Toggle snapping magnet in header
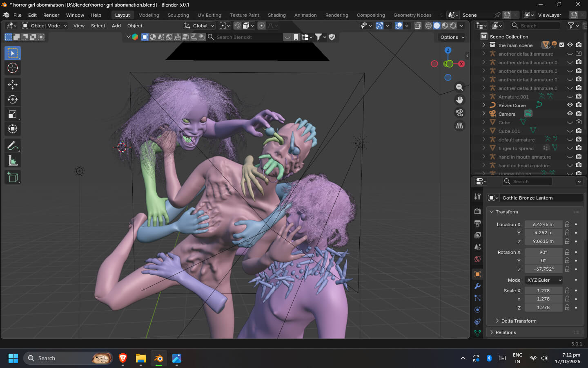This screenshot has width=588, height=368. coord(237,26)
